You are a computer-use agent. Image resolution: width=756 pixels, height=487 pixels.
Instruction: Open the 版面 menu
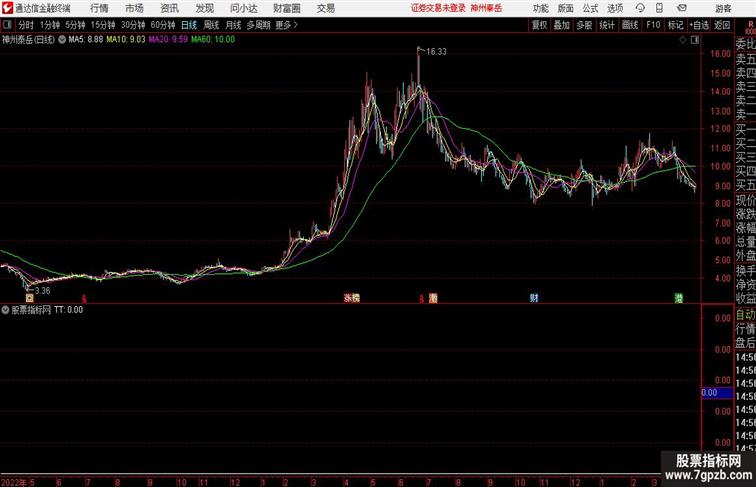(566, 8)
